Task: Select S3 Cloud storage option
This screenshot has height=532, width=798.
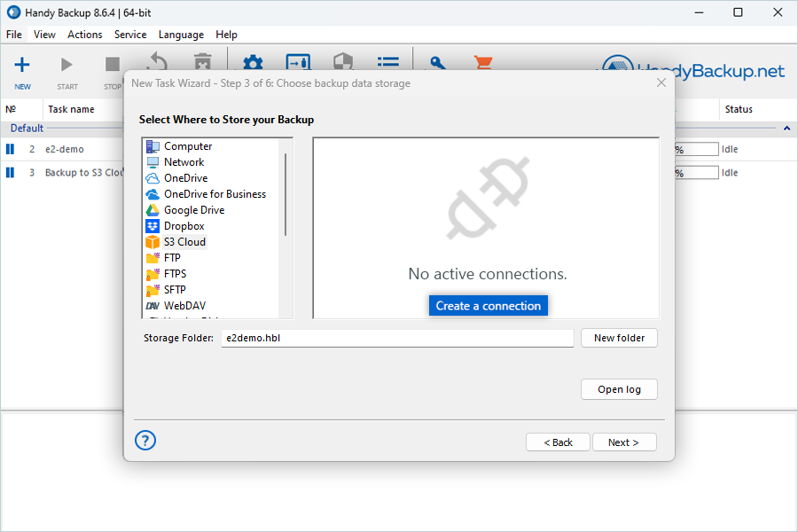Action: (x=184, y=242)
